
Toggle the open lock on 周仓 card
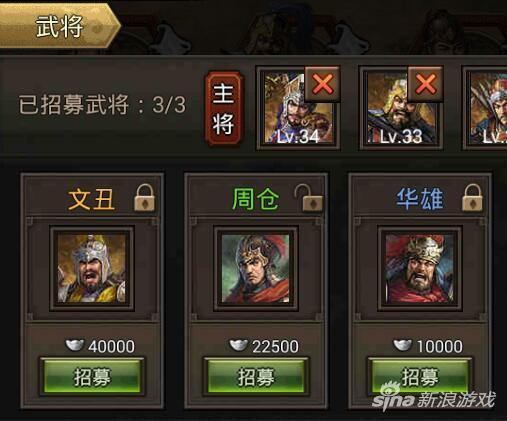pos(308,198)
